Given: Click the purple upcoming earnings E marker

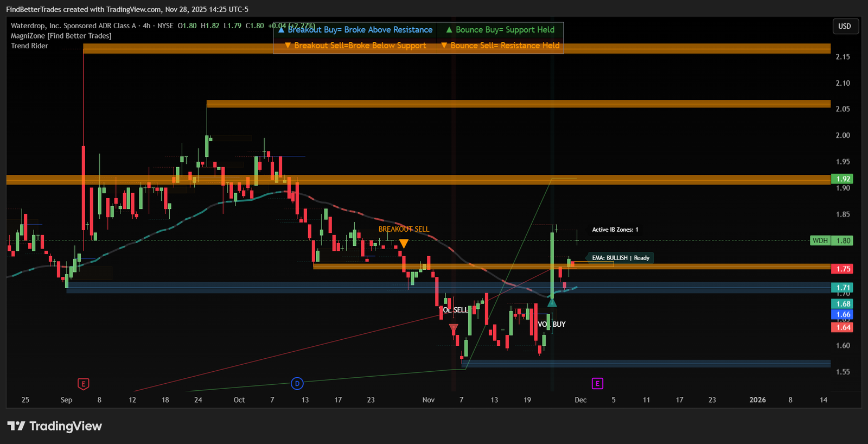Looking at the screenshot, I should pyautogui.click(x=597, y=384).
